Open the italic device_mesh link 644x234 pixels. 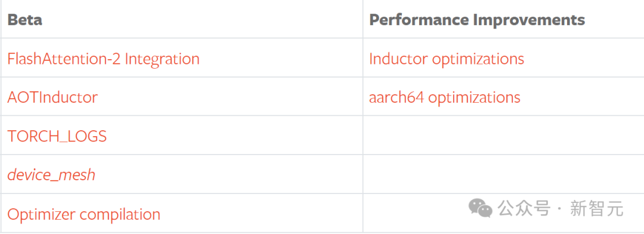coord(51,175)
